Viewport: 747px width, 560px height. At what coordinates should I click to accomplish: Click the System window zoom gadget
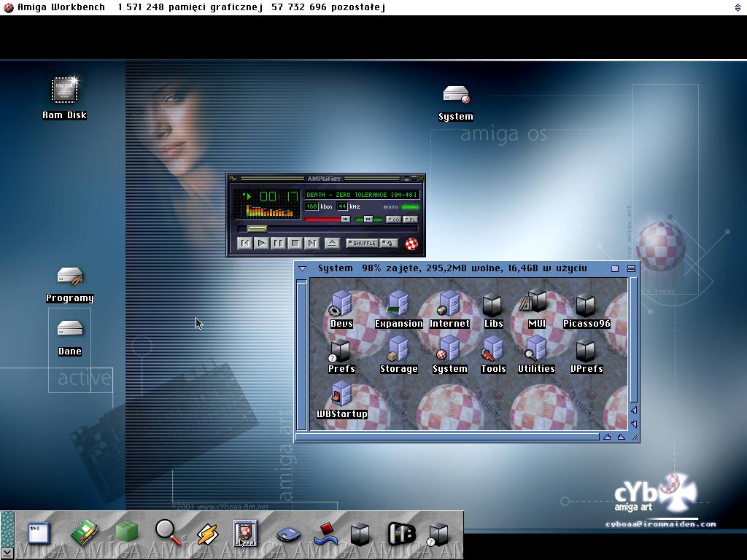tap(615, 268)
